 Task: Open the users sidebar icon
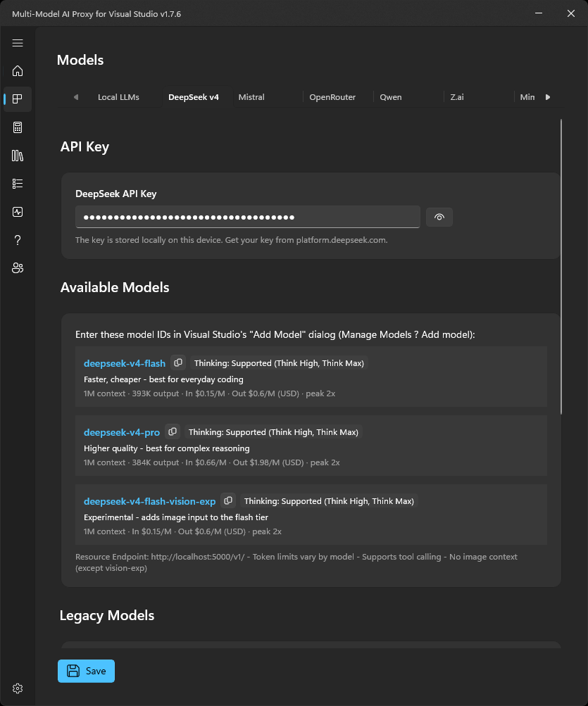pos(18,268)
